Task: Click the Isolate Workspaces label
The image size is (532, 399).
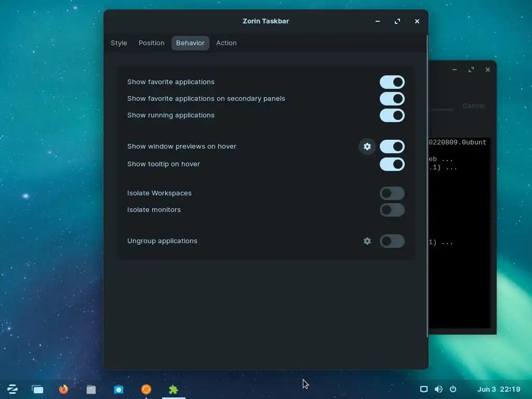Action: click(x=159, y=193)
